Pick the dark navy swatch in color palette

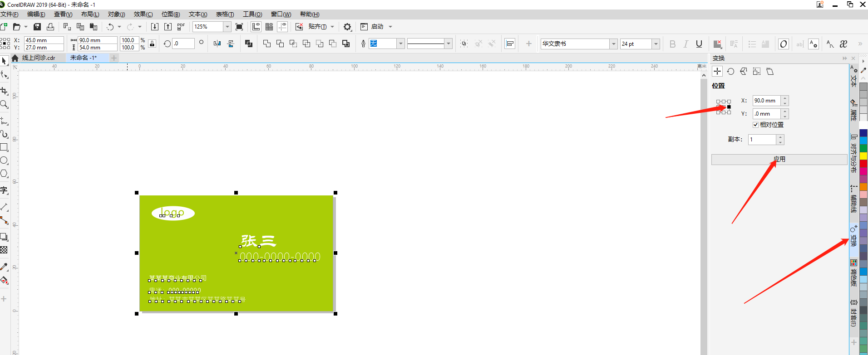863,133
